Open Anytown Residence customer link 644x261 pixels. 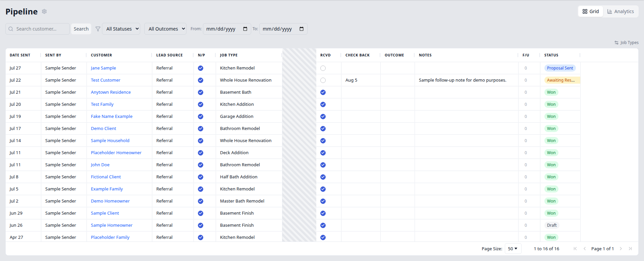111,92
